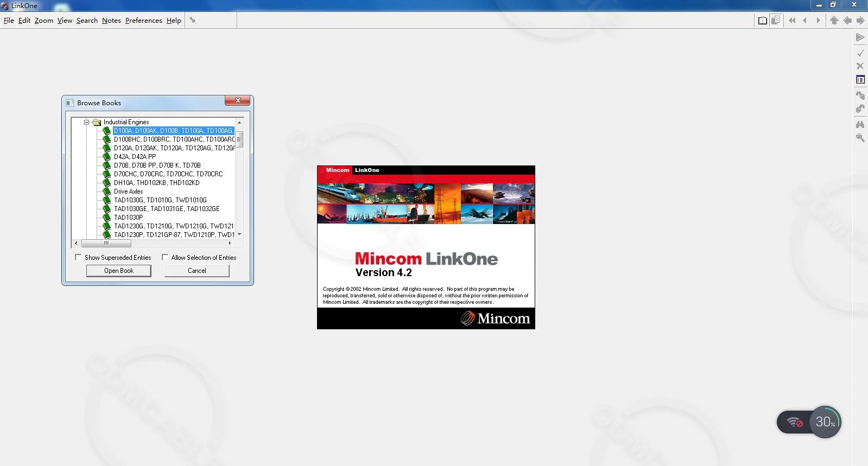Click the magnifying glass icon in sidebar
This screenshot has width=868, height=466.
pyautogui.click(x=860, y=138)
